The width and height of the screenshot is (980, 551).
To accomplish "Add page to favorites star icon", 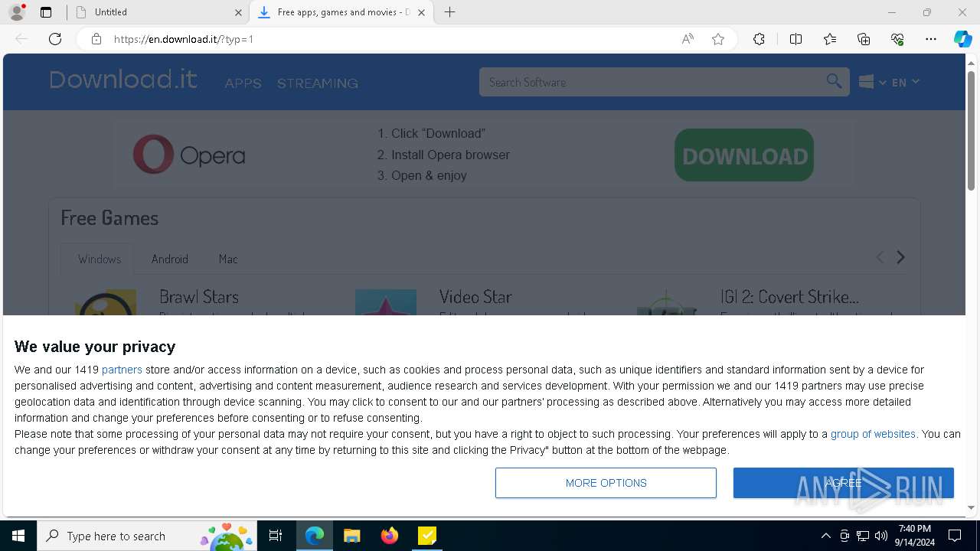I will [718, 39].
